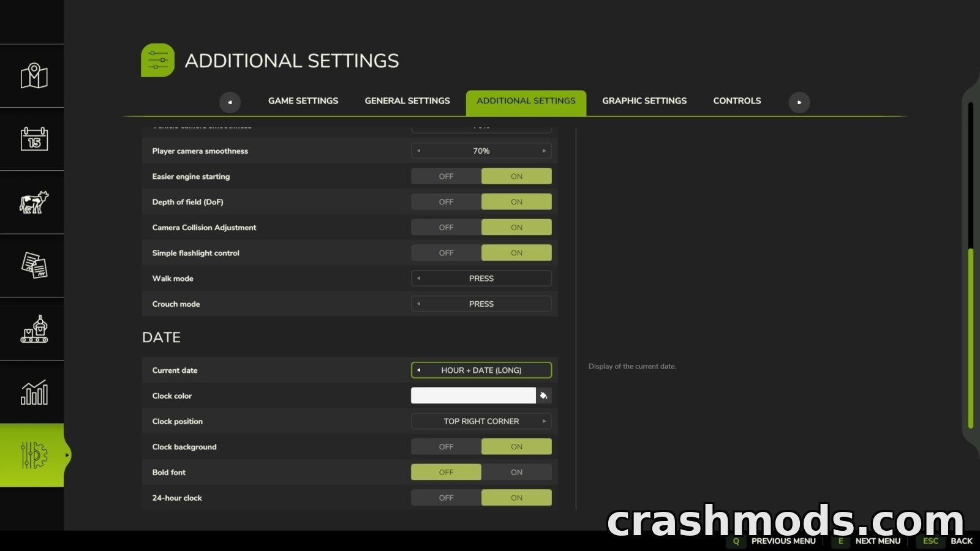
Task: Change Crouch mode with its left arrow
Action: 418,304
